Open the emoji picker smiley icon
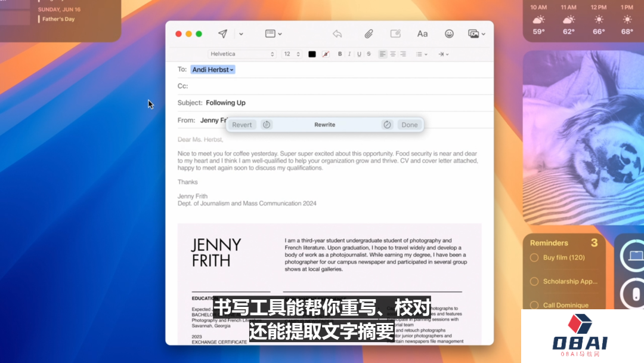Viewport: 644px width, 363px height. tap(449, 34)
